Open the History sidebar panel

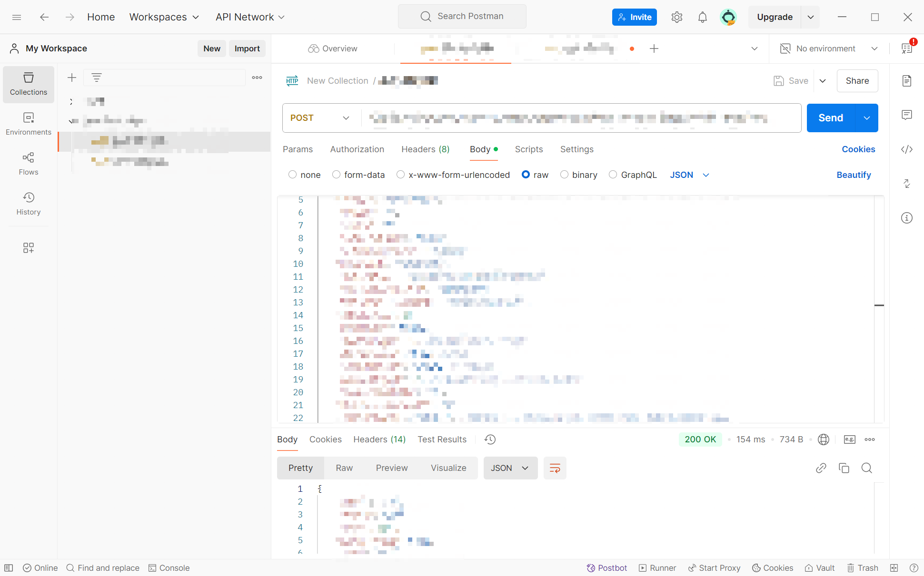29,204
